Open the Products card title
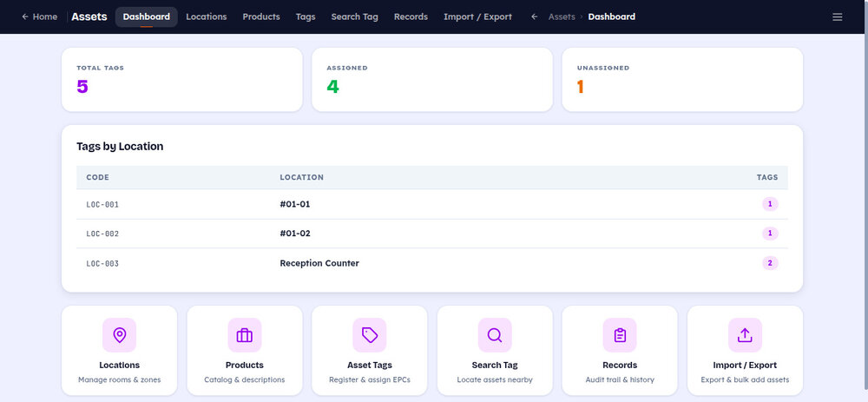 click(x=244, y=366)
